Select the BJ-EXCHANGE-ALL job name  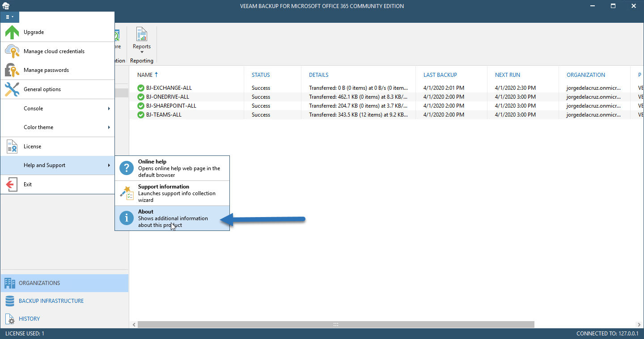(169, 88)
